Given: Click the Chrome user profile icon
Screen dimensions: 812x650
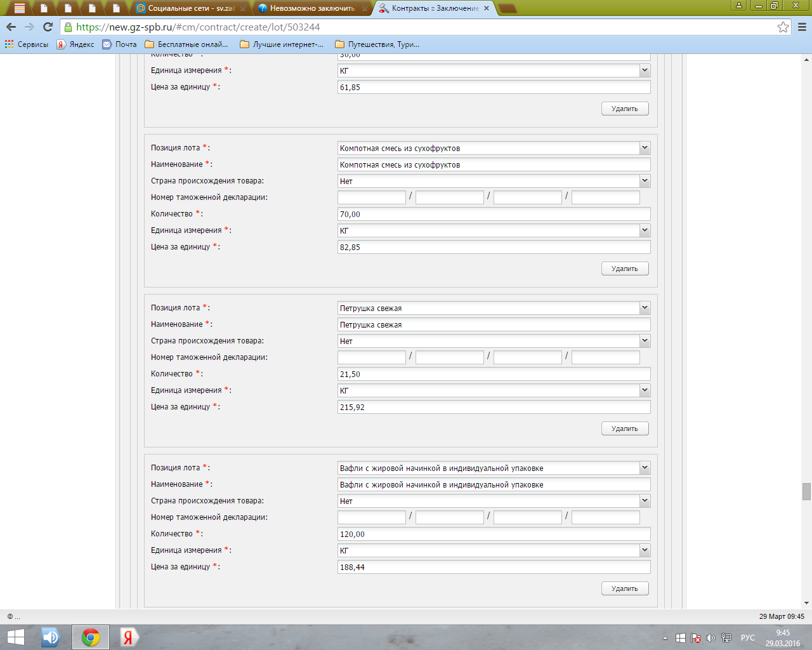Looking at the screenshot, I should (738, 5).
